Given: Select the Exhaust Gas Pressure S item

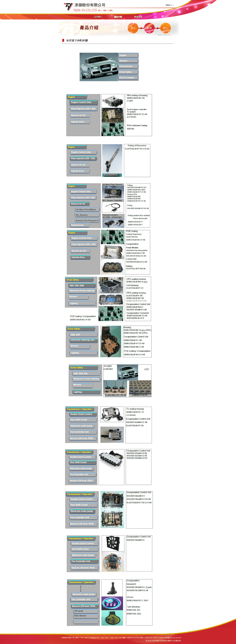Looking at the screenshot, I should [87, 221].
